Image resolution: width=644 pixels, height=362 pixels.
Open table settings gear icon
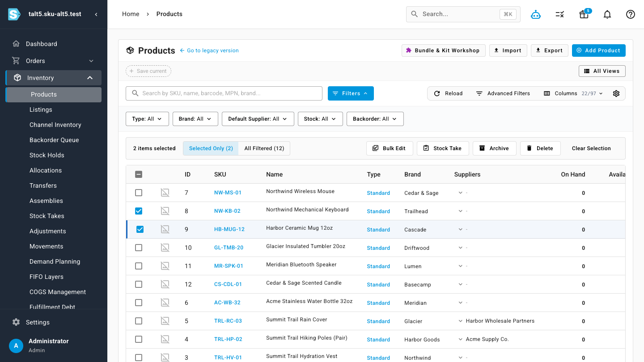tap(616, 93)
